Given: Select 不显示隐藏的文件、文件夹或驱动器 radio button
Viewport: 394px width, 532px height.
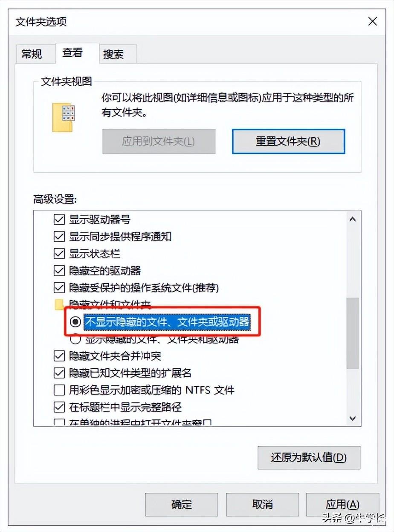Looking at the screenshot, I should click(75, 322).
